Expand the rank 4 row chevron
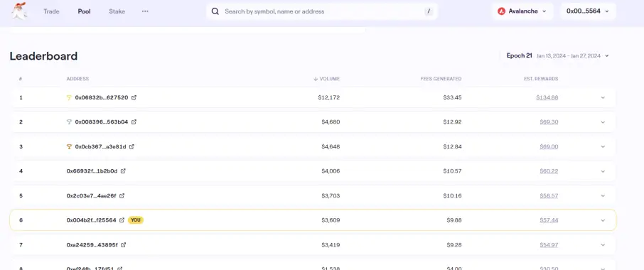644x270 pixels. coord(603,171)
